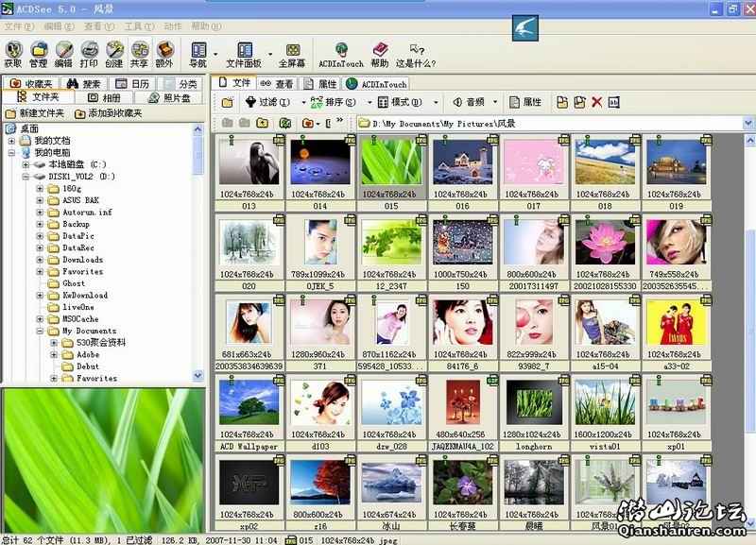Open the 编辑 (Edit) tool in toolbar

(63, 53)
